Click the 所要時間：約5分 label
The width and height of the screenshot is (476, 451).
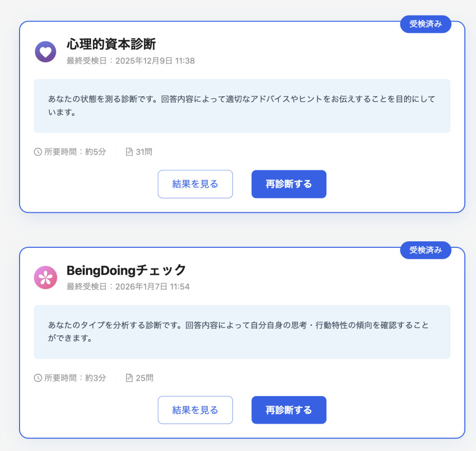pos(75,152)
